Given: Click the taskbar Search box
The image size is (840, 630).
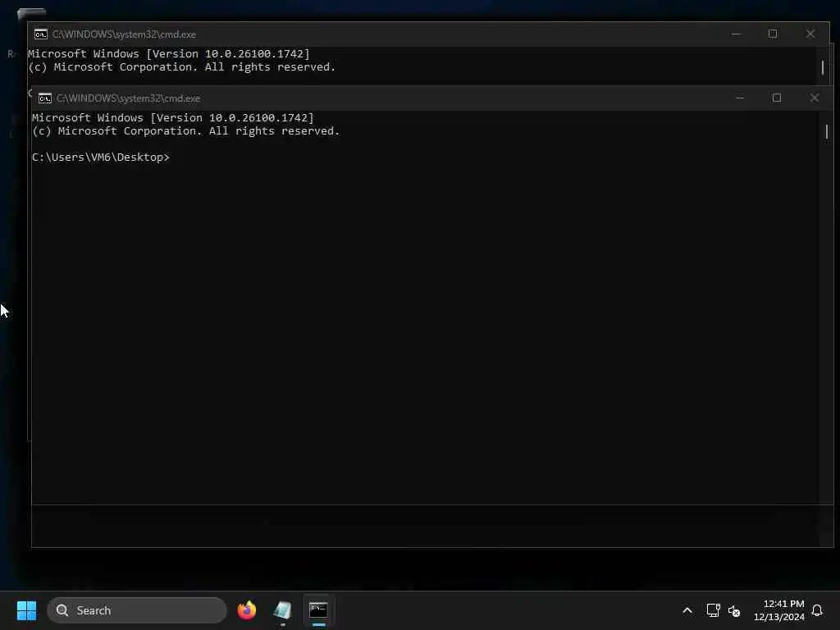Looking at the screenshot, I should point(137,610).
